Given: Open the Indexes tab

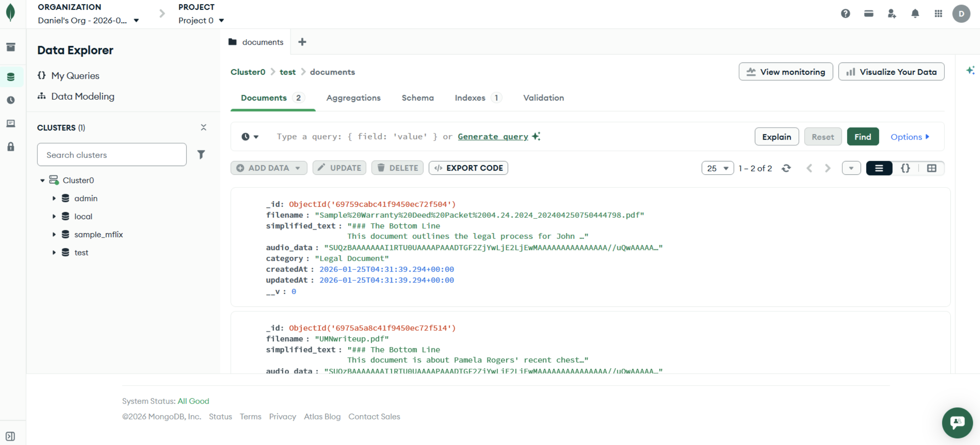Looking at the screenshot, I should [x=470, y=98].
